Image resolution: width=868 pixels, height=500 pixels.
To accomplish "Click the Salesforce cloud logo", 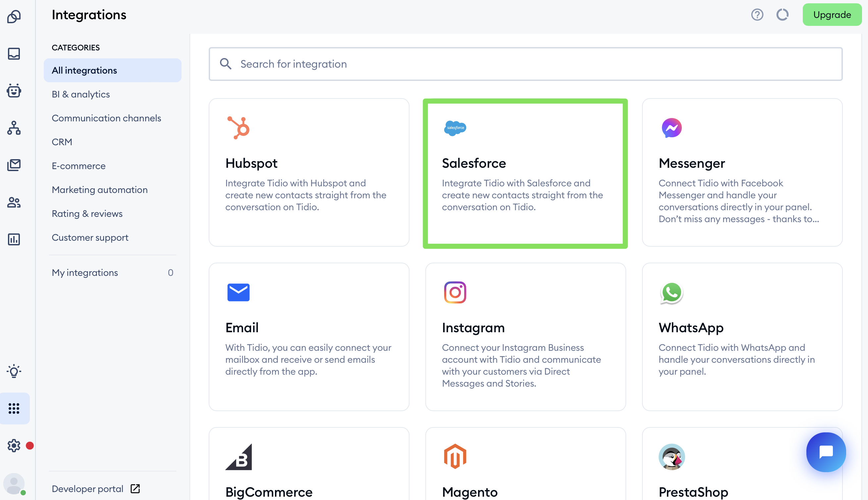I will pos(455,128).
